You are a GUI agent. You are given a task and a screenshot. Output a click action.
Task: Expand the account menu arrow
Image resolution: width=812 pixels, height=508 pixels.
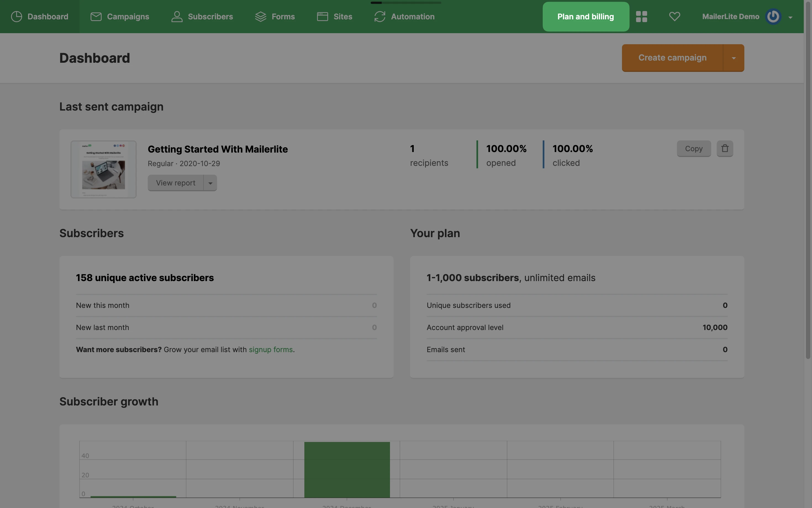click(790, 17)
